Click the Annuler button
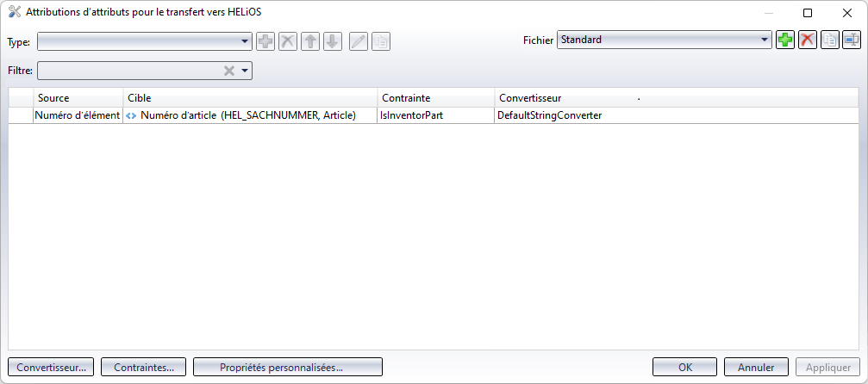This screenshot has height=384, width=868. pyautogui.click(x=756, y=368)
